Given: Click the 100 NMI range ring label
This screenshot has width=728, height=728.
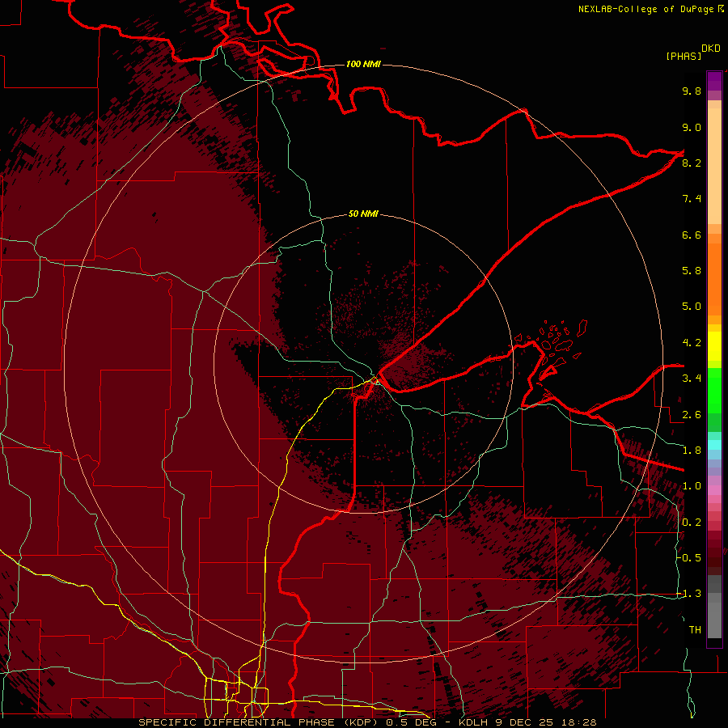Looking at the screenshot, I should (363, 64).
